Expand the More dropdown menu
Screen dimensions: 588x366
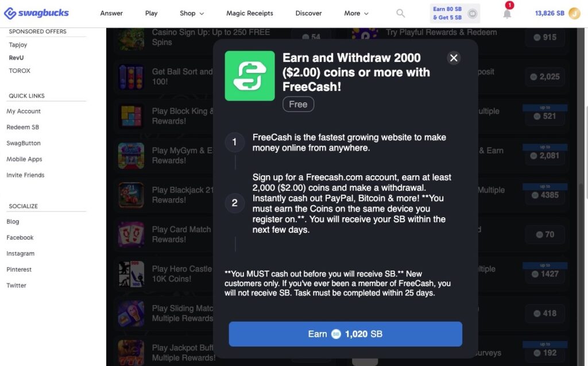(356, 13)
